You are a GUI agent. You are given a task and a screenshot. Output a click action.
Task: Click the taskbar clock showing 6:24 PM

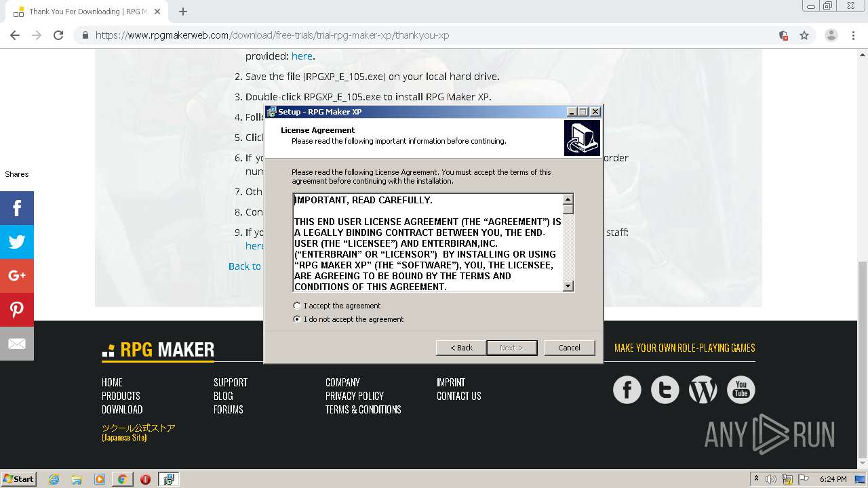(833, 479)
